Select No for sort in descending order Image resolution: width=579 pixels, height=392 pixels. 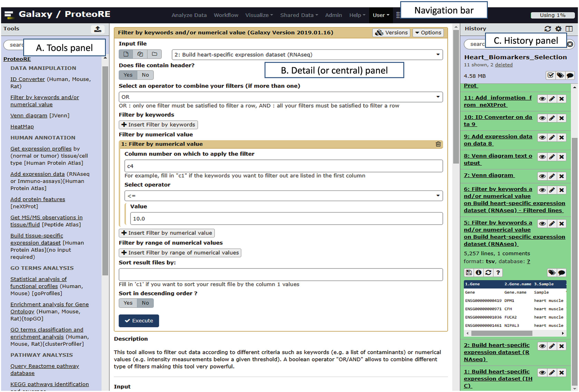point(145,303)
